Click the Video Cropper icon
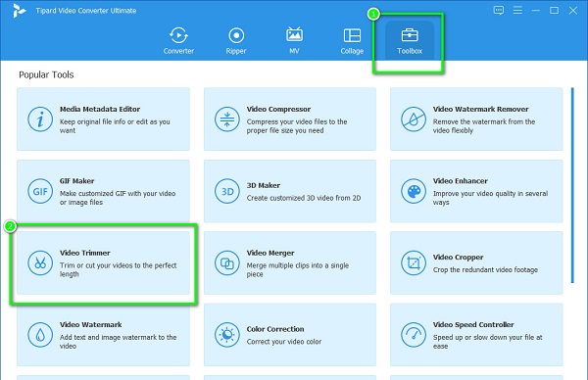 414,263
